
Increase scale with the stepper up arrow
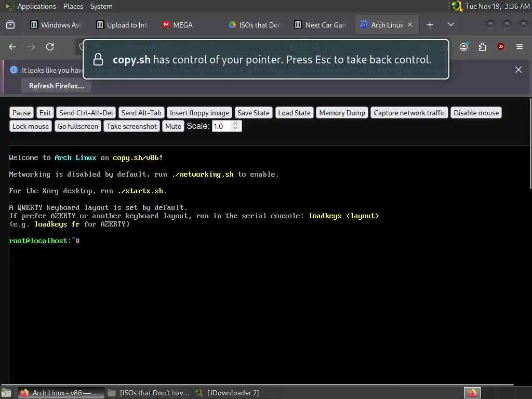pyautogui.click(x=235, y=124)
